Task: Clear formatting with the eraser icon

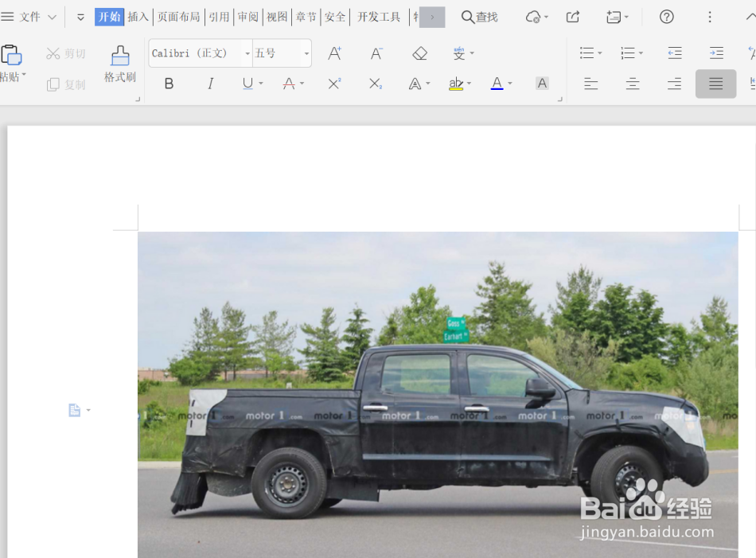Action: pos(419,53)
